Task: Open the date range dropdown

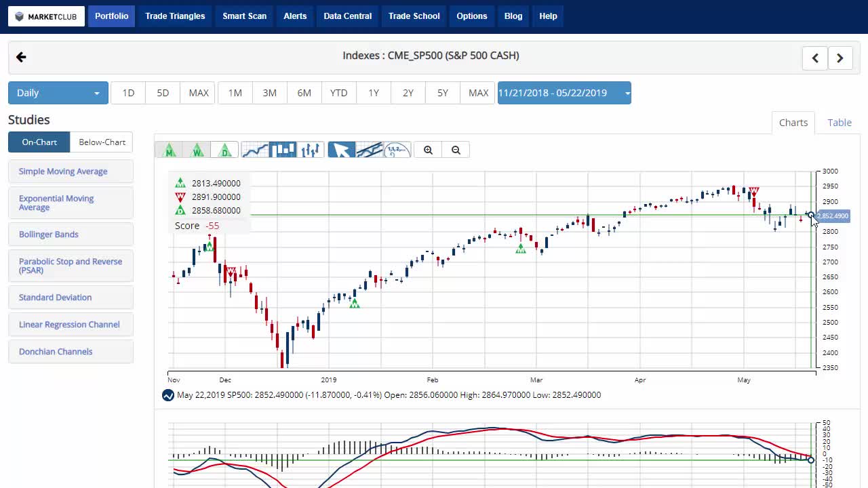Action: [x=564, y=93]
